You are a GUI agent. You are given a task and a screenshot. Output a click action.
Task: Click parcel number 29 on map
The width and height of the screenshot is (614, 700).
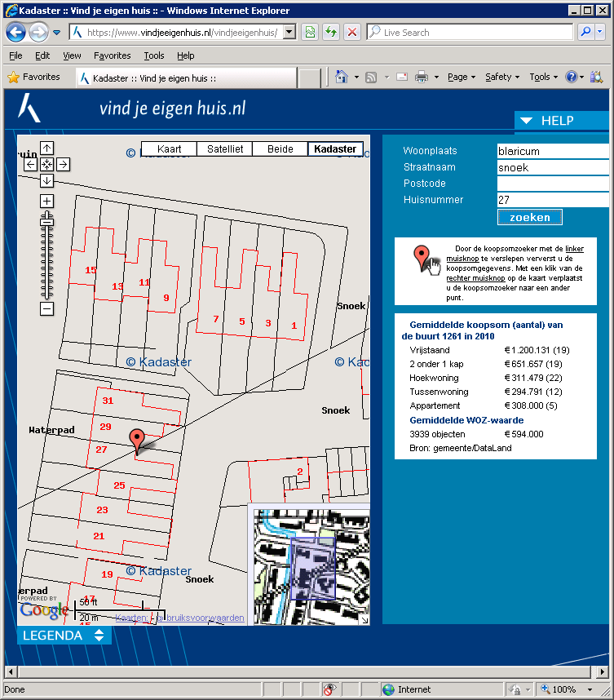click(x=106, y=427)
